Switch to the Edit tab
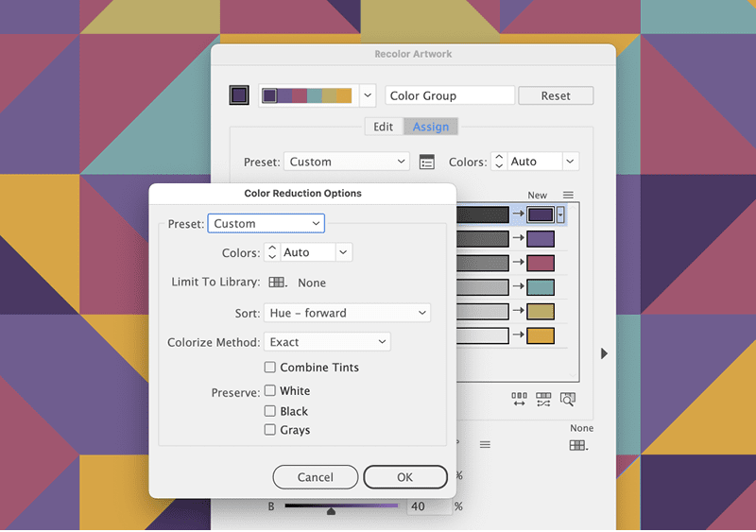The image size is (756, 532). 384,127
